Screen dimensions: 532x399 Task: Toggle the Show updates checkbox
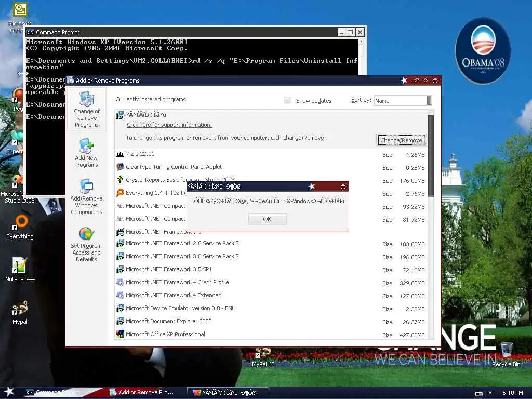point(287,100)
